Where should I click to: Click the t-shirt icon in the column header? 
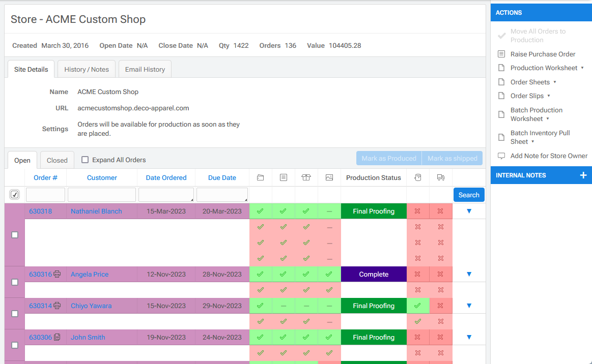pyautogui.click(x=306, y=177)
